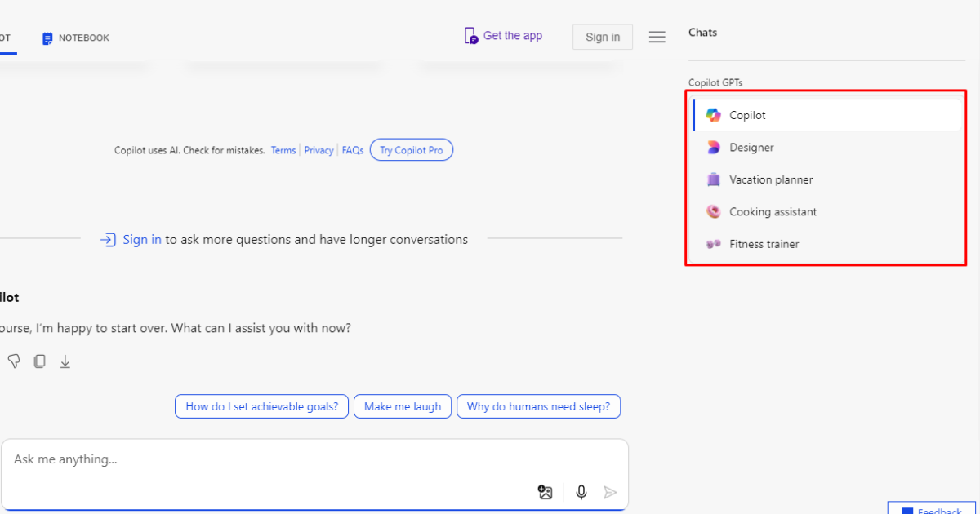Click the thumbs down dislike icon
This screenshot has width=980, height=514.
[x=14, y=361]
